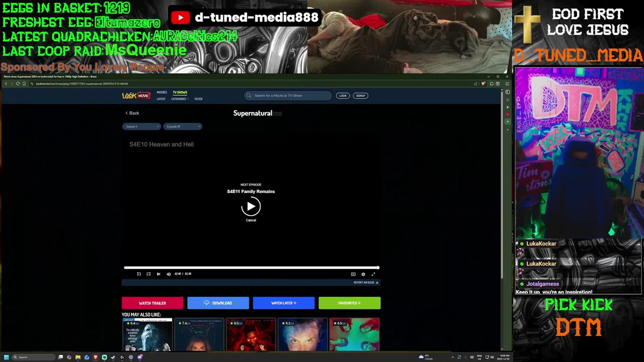Click the Signup button
The height and width of the screenshot is (362, 644).
(x=360, y=96)
